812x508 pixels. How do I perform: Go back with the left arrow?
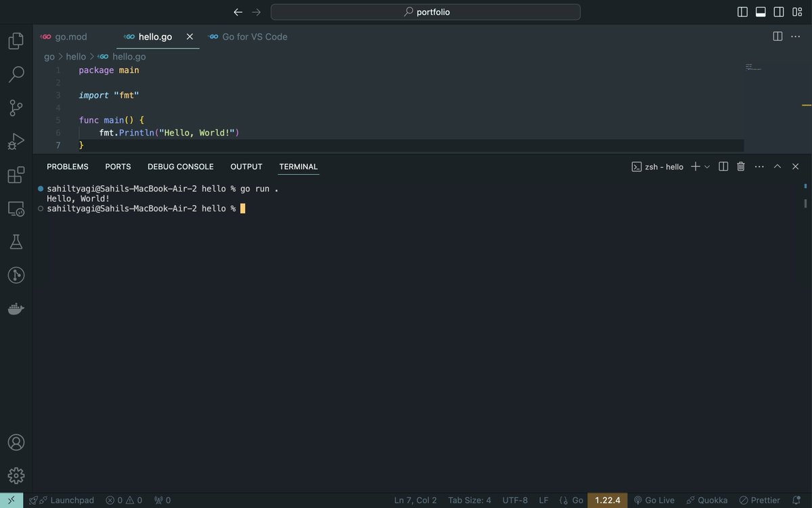point(238,12)
